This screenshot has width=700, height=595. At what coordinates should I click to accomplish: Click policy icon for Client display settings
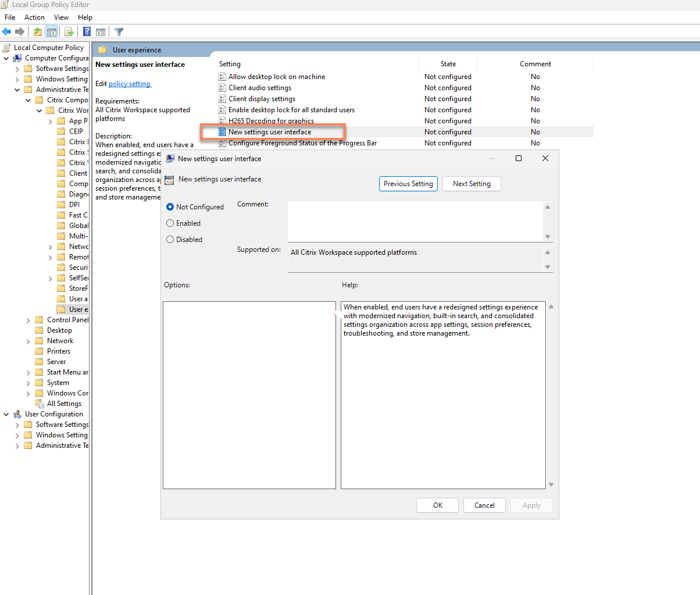coord(222,99)
